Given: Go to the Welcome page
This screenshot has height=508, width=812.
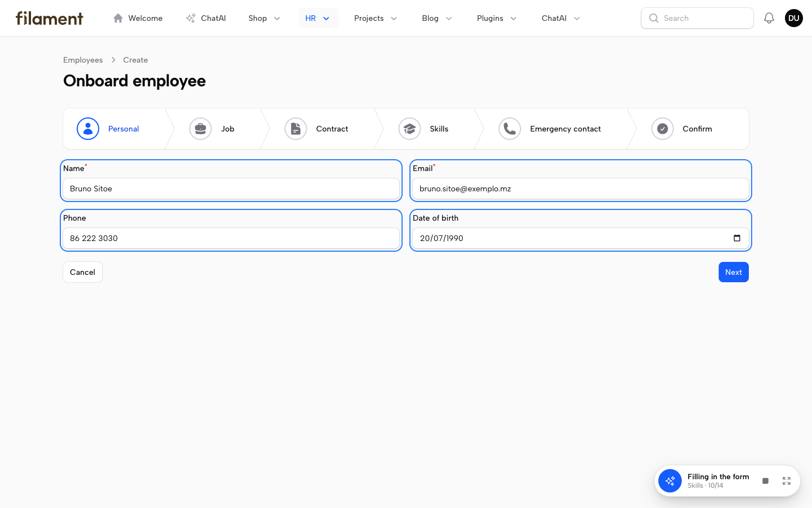Looking at the screenshot, I should coord(138,18).
